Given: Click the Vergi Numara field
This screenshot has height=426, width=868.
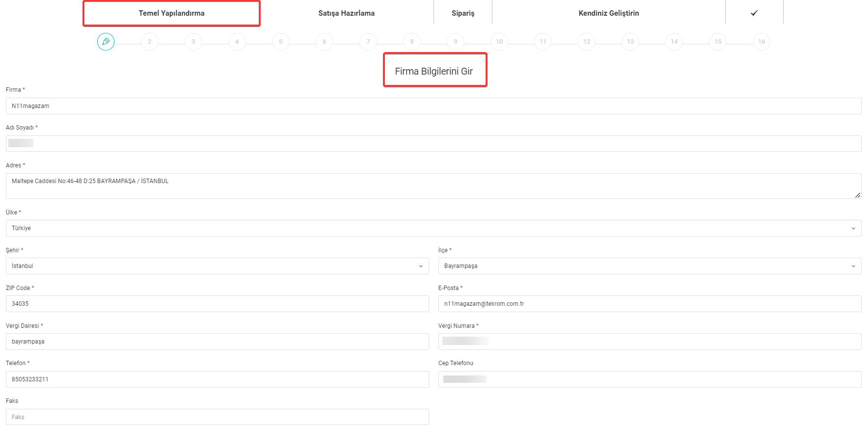Looking at the screenshot, I should coord(650,342).
